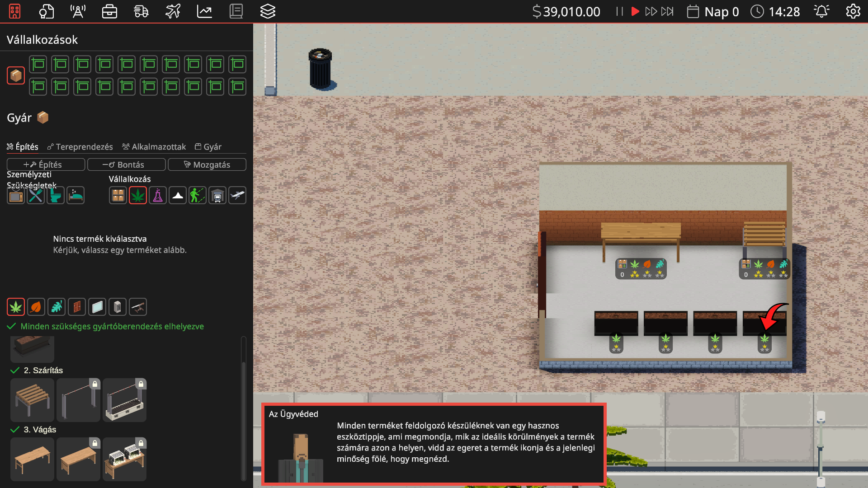The height and width of the screenshot is (488, 868).
Task: Choose the toilet staff need icon
Action: click(56, 196)
